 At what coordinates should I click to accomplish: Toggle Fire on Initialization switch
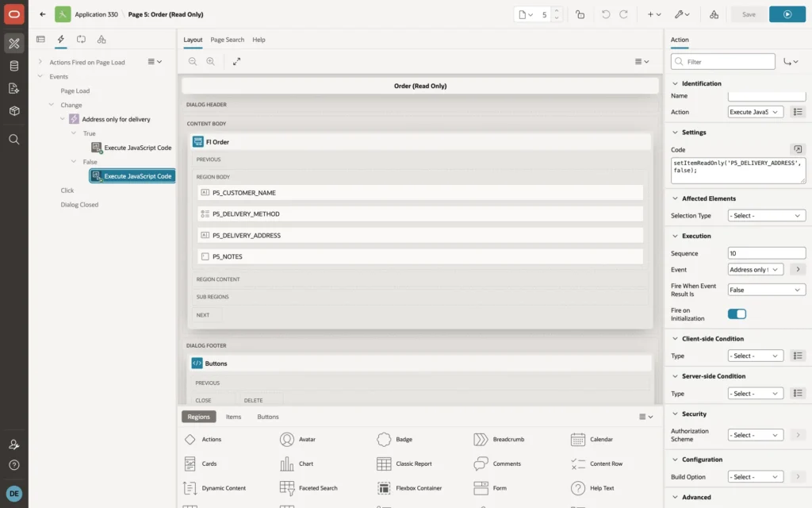click(737, 314)
